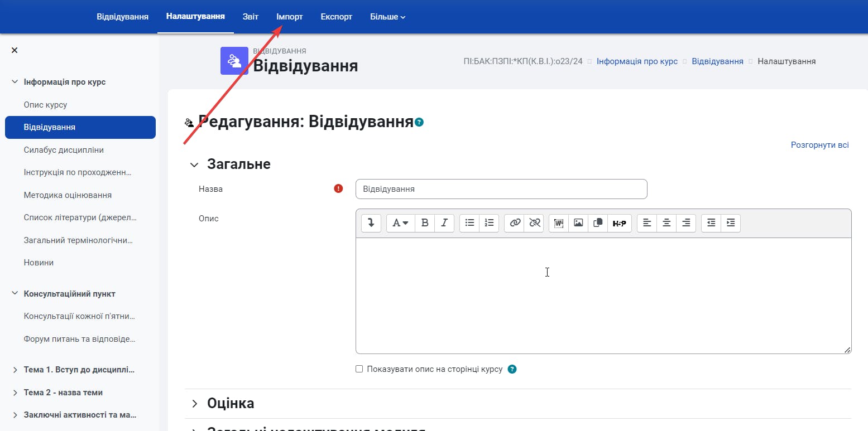Screen dimensions: 868x431
Task: Open Інструкція по проходженню item in sidebar
Action: click(x=78, y=172)
